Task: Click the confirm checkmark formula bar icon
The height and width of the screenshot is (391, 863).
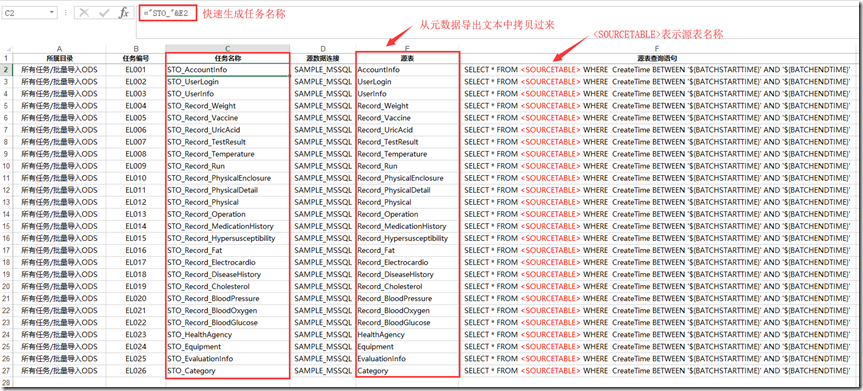Action: (104, 12)
